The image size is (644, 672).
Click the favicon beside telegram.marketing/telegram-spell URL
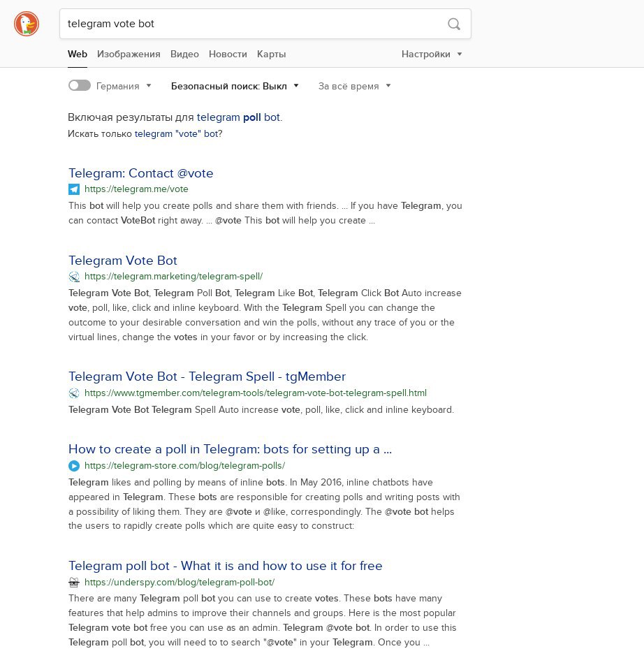point(74,277)
